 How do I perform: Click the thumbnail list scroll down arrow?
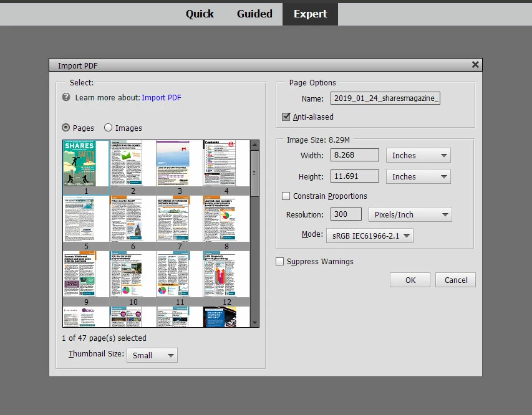(x=254, y=323)
